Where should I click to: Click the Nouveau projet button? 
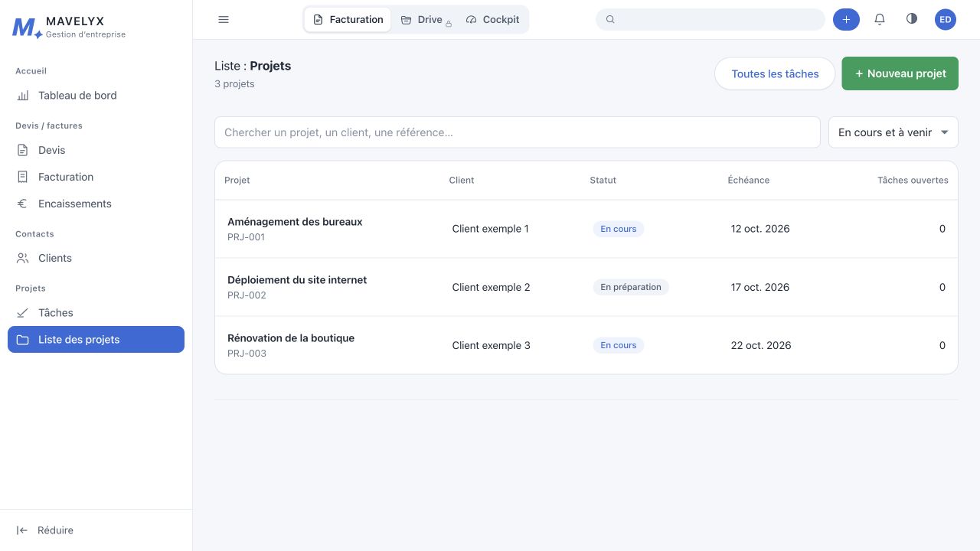pyautogui.click(x=900, y=73)
